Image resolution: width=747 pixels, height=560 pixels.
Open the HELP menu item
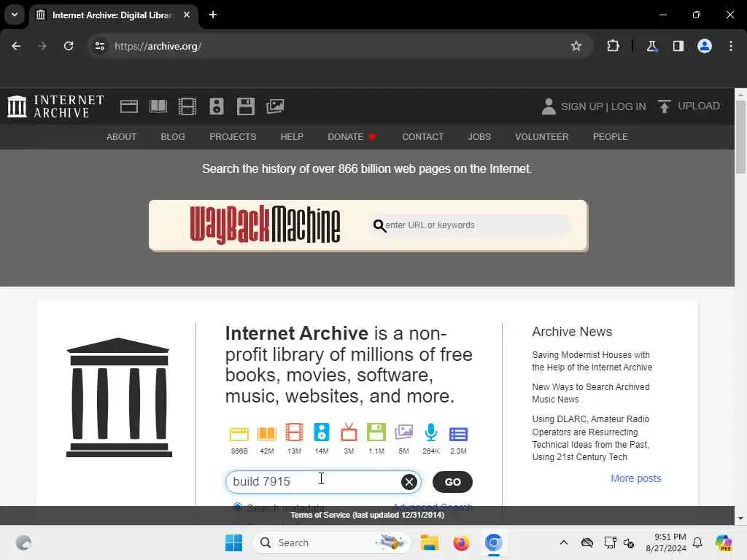point(292,136)
